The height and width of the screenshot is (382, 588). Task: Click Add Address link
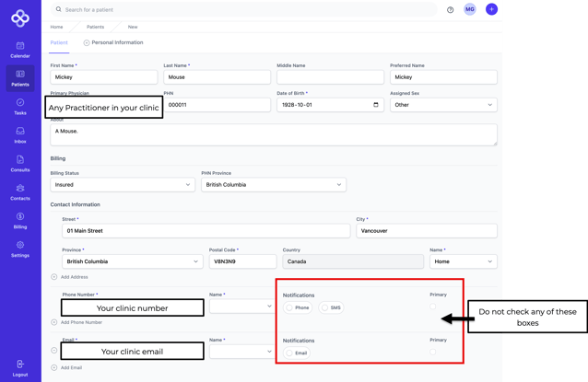click(74, 277)
